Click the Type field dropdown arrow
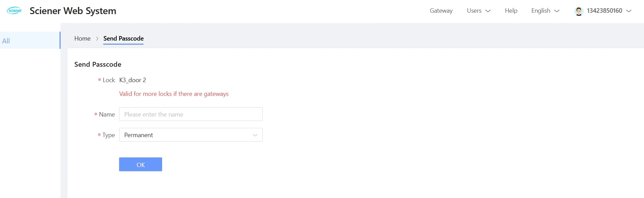Viewport: 644px width, 198px height. [x=255, y=135]
